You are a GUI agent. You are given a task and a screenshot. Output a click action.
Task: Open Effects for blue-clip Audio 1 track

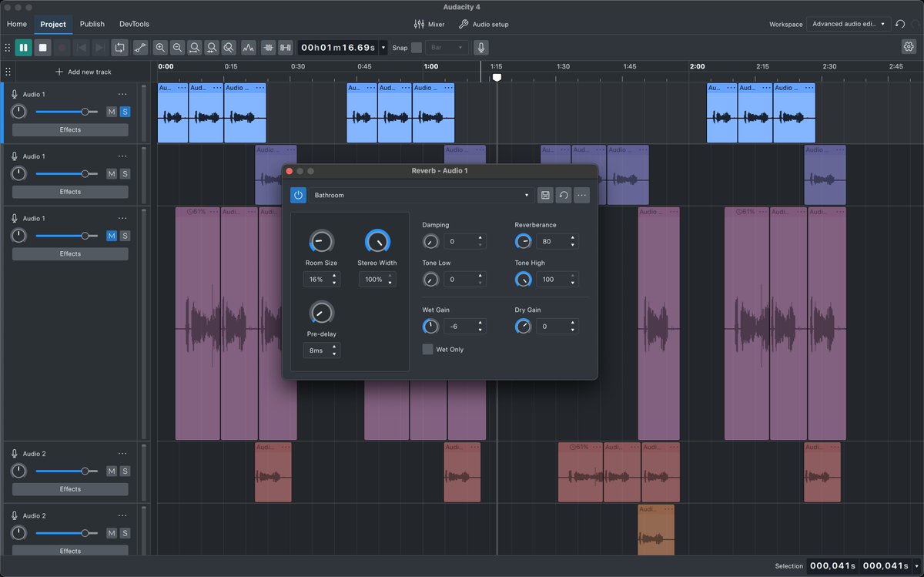coord(70,129)
